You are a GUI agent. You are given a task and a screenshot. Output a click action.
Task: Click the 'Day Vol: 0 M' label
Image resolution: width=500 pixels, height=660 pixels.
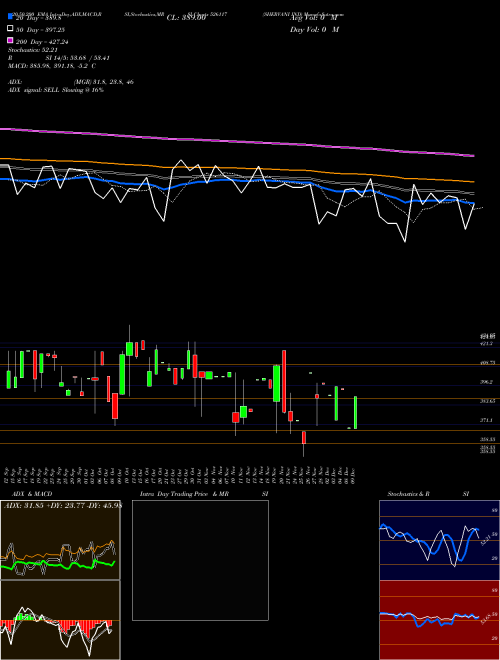pyautogui.click(x=314, y=30)
